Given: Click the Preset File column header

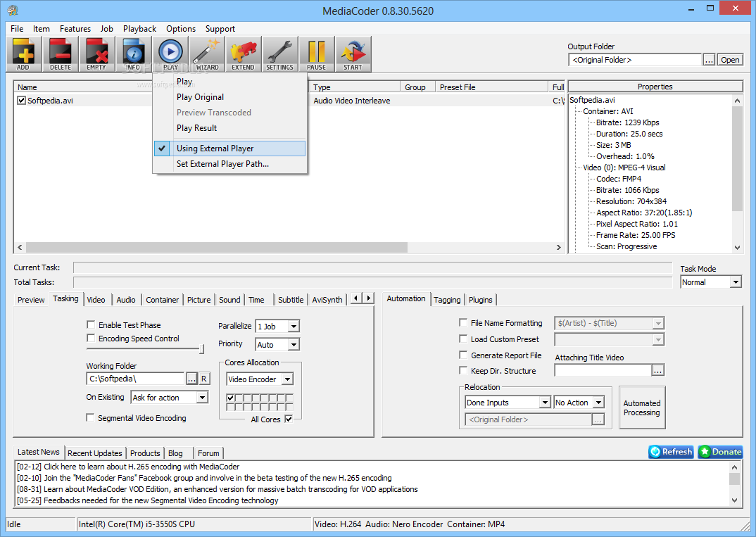Looking at the screenshot, I should pos(492,87).
